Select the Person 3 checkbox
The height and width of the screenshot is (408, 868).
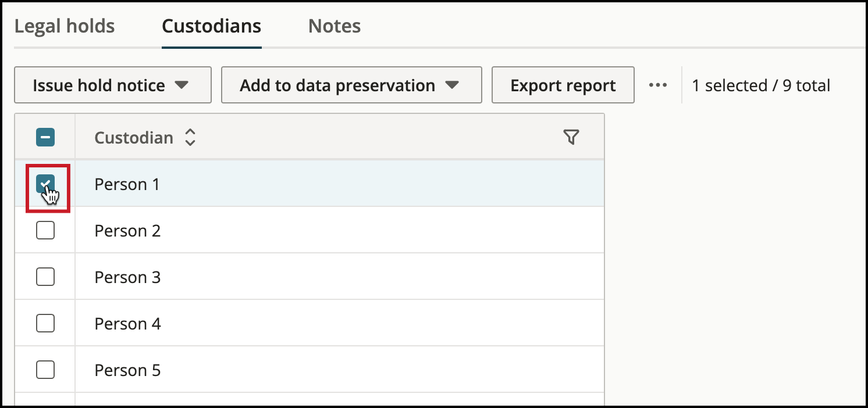[x=45, y=277]
